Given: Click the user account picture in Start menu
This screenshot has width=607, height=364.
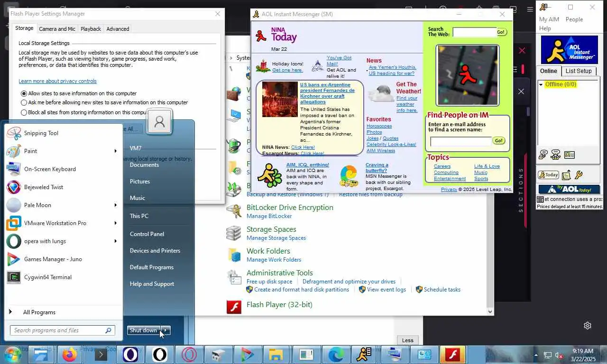Looking at the screenshot, I should 159,122.
